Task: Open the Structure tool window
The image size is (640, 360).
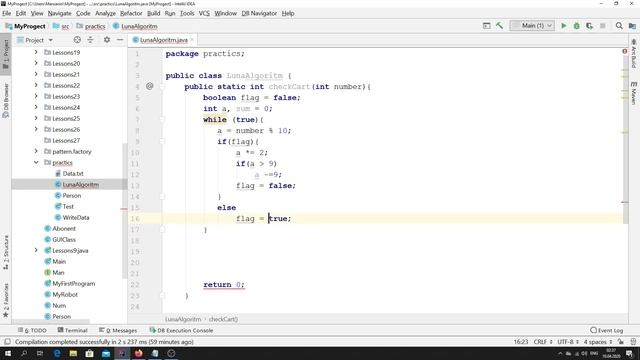Action: (x=6, y=252)
